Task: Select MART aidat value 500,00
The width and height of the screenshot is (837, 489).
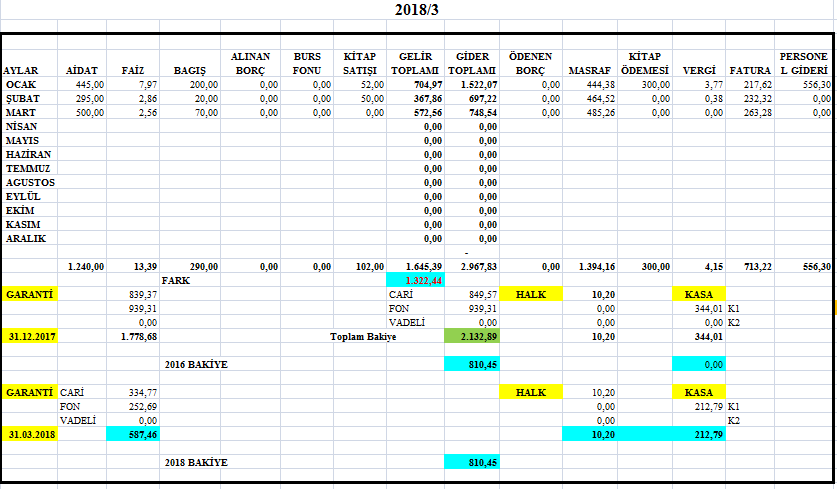Action: tap(90, 113)
